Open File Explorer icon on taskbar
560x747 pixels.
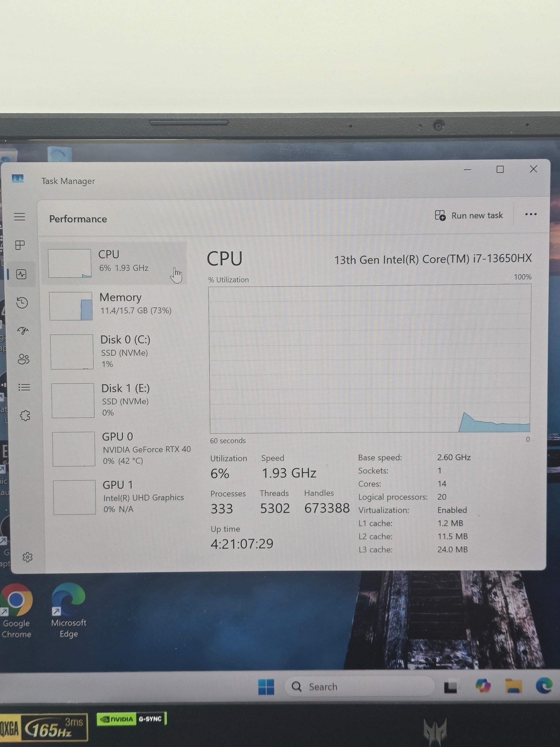(x=514, y=686)
